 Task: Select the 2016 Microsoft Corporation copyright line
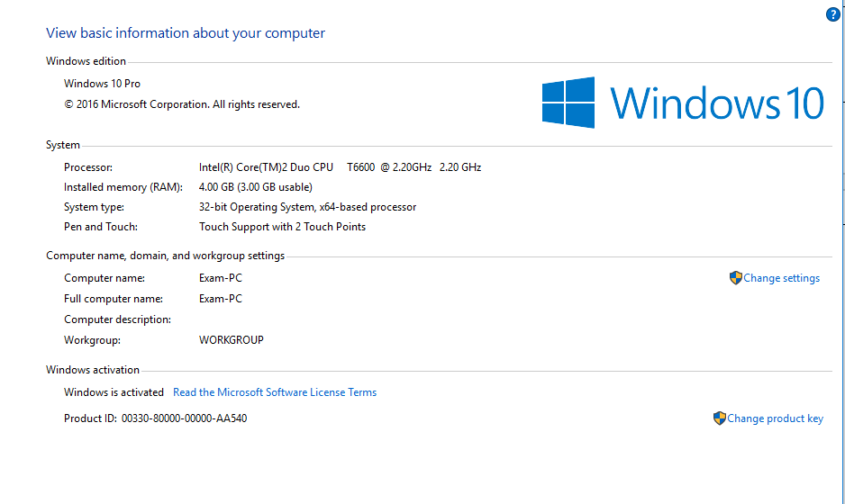[x=182, y=103]
